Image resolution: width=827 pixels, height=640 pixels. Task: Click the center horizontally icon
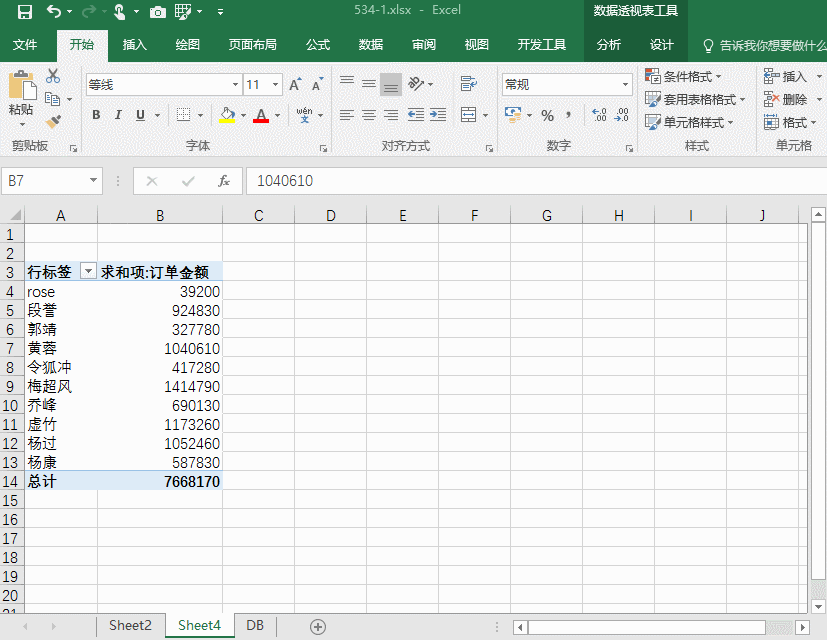pyautogui.click(x=369, y=114)
